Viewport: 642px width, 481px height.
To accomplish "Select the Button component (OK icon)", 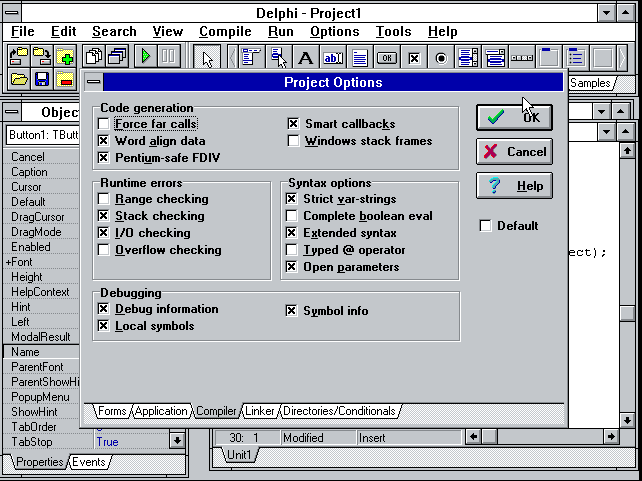I will [x=387, y=58].
